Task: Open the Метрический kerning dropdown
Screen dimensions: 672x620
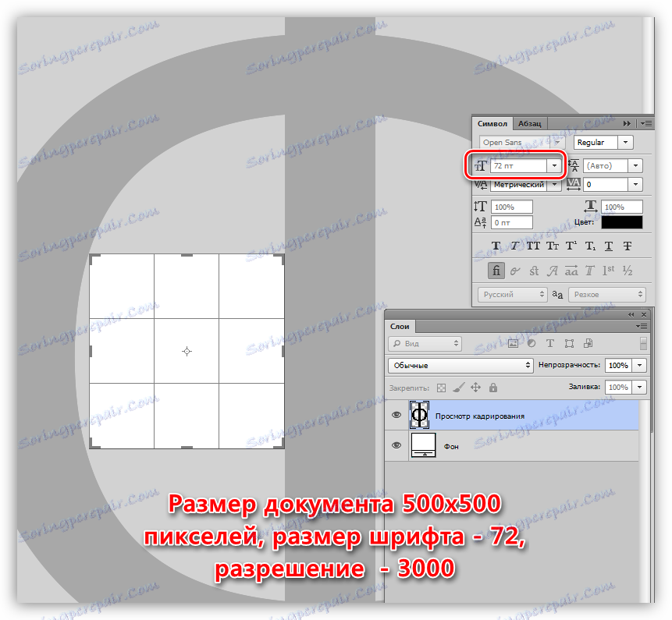Action: coord(555,185)
